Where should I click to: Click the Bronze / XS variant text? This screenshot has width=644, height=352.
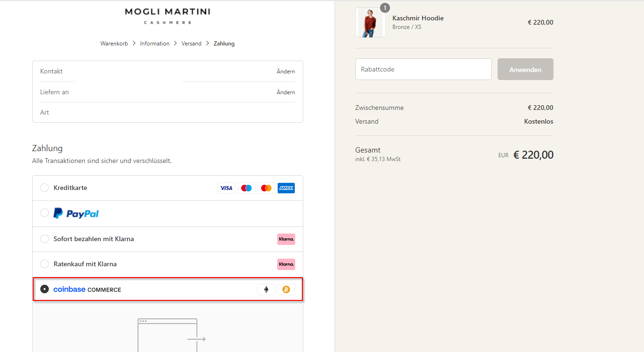pyautogui.click(x=407, y=27)
